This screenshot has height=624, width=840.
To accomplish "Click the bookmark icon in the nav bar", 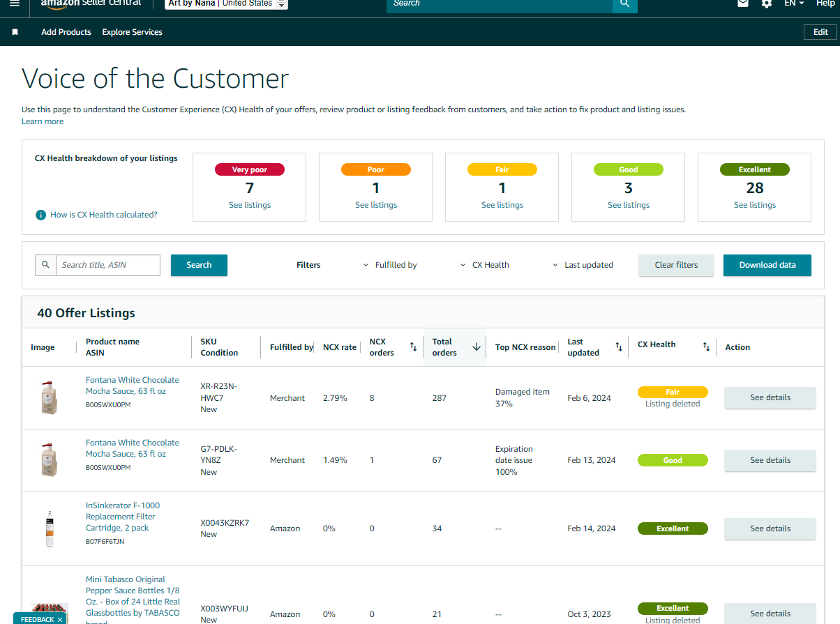I will pos(15,32).
